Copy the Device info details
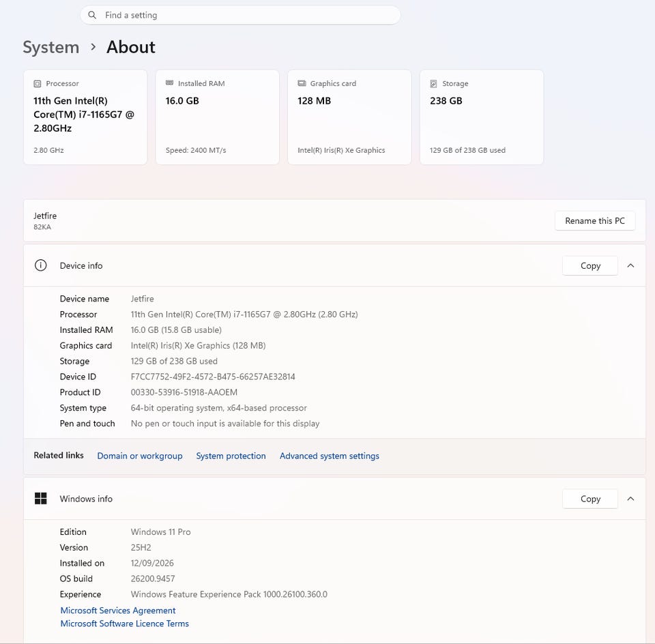This screenshot has width=655, height=644. [x=589, y=265]
